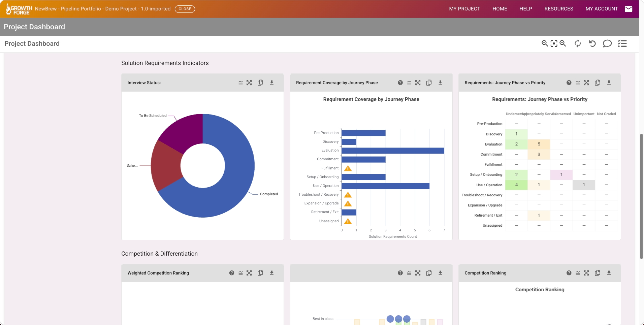644x325 pixels.
Task: Open the comments speech bubble icon
Action: (607, 43)
